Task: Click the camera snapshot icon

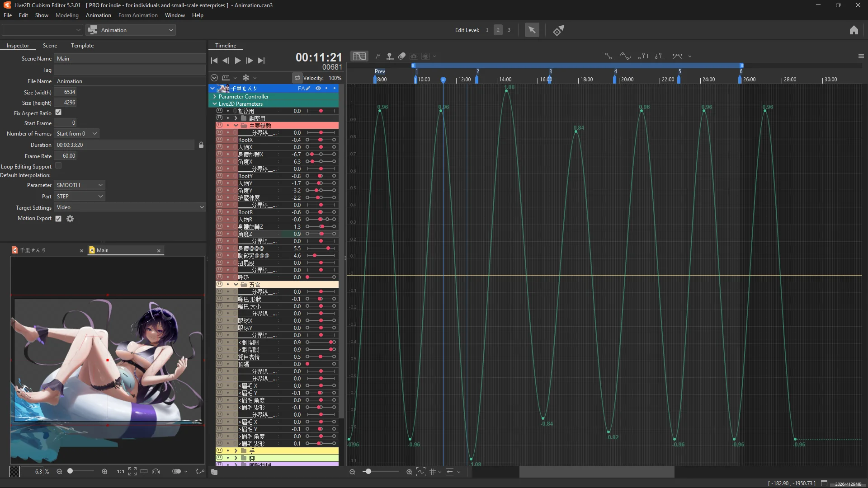Action: [414, 56]
